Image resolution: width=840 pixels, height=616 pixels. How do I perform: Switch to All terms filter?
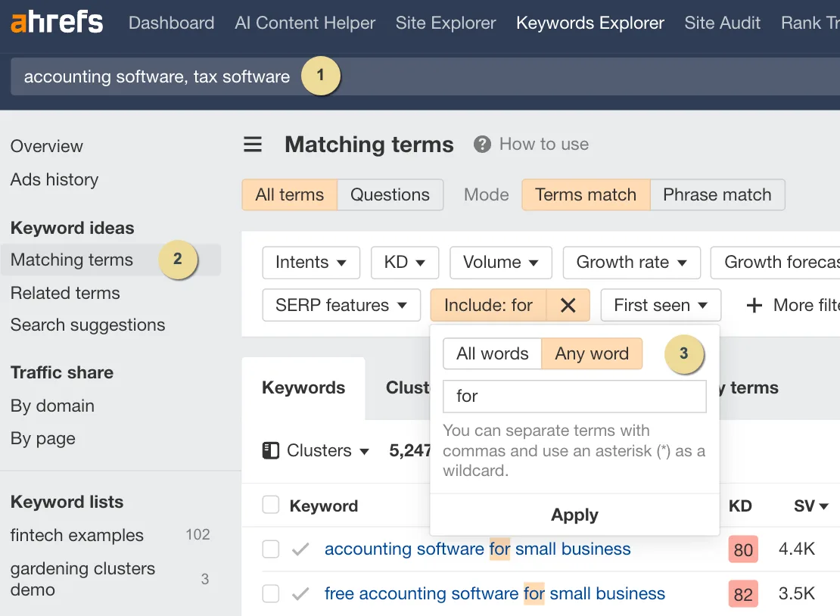coord(289,194)
